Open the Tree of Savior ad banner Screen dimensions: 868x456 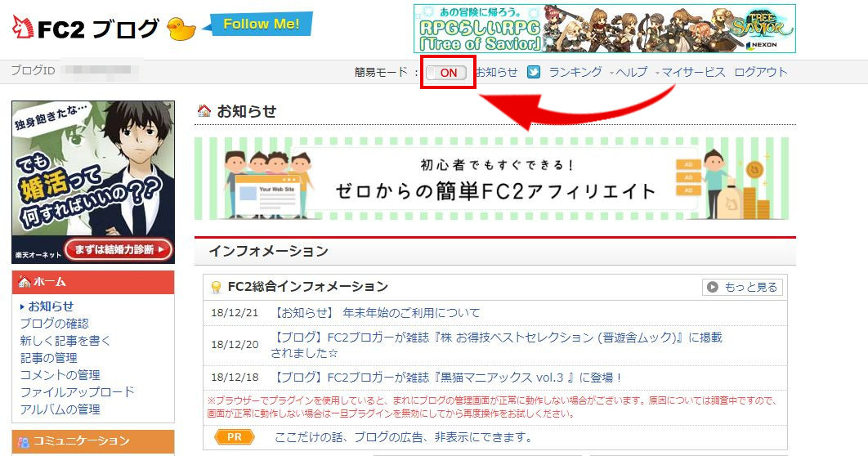[605, 29]
